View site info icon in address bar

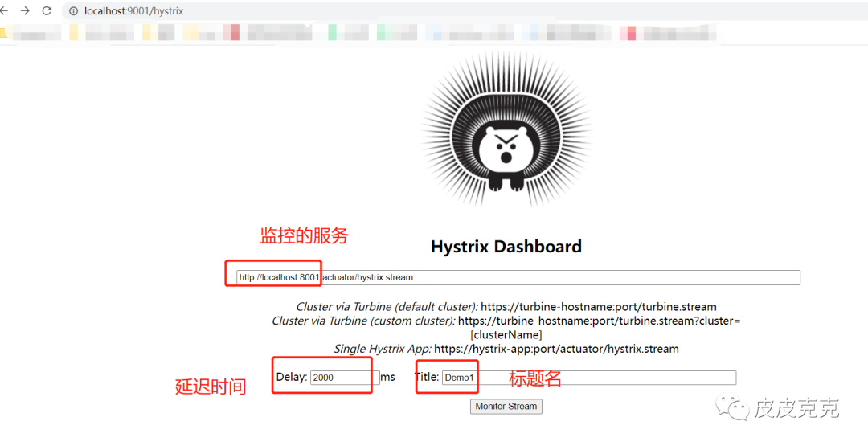[74, 11]
